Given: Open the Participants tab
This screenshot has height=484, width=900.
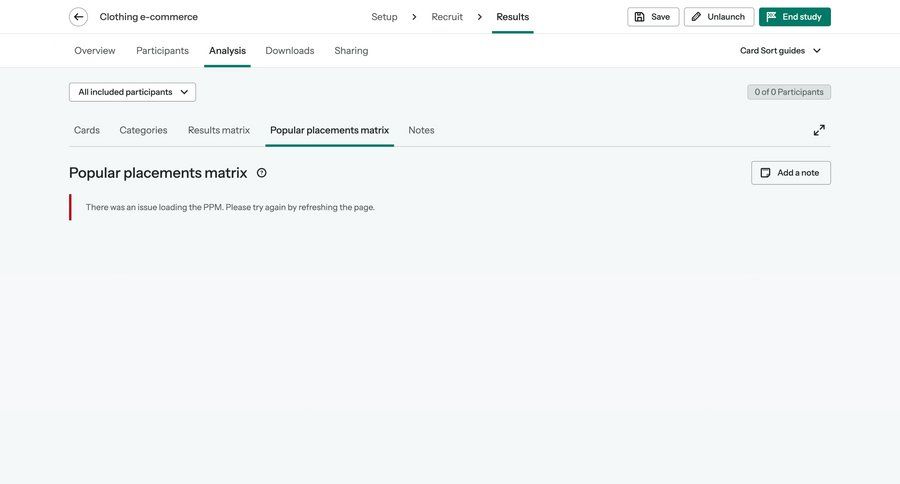Looking at the screenshot, I should pos(162,51).
